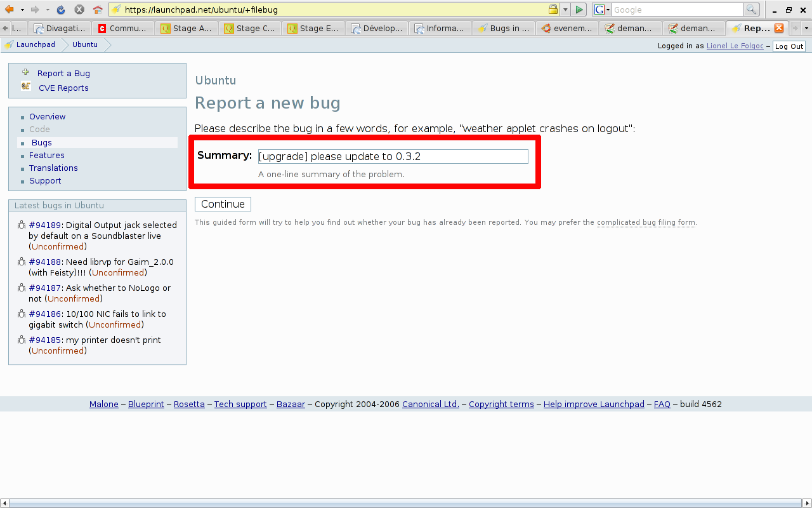Click the Summary text field
Viewport: 812px width, 508px height.
pyautogui.click(x=393, y=156)
